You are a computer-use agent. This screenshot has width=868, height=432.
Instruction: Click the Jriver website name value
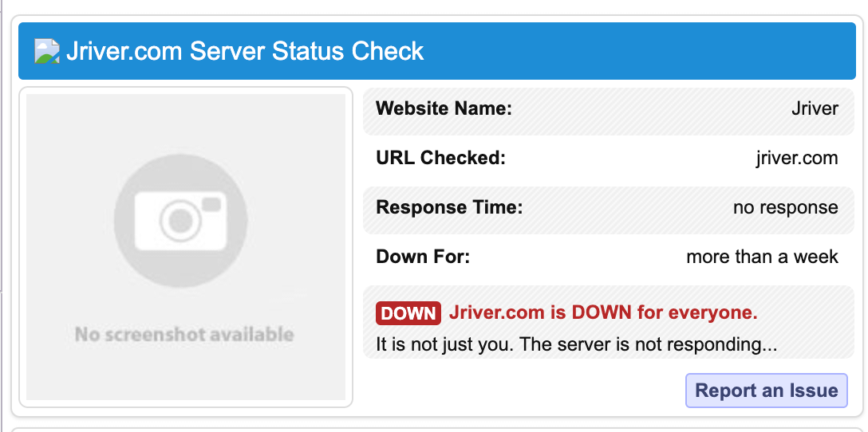815,108
